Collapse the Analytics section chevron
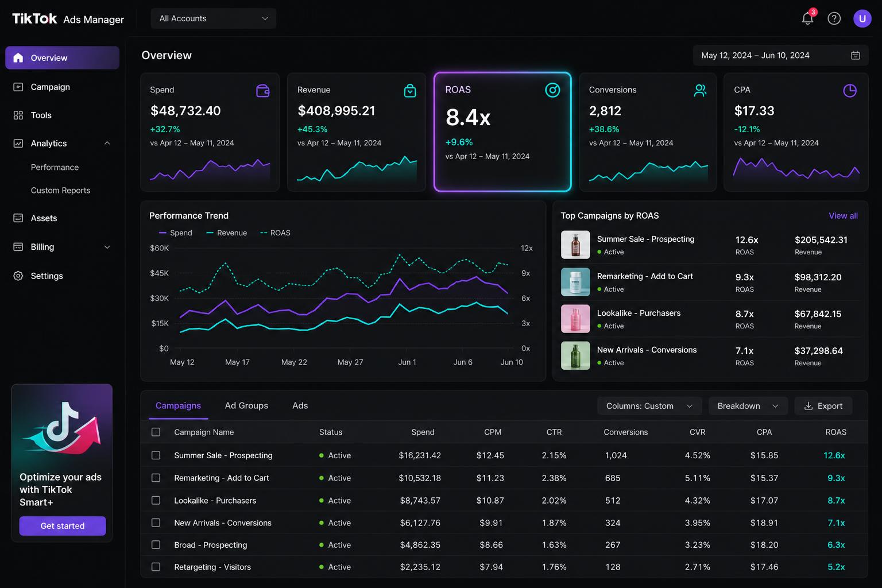Screen dimensions: 882x588 (x=107, y=143)
